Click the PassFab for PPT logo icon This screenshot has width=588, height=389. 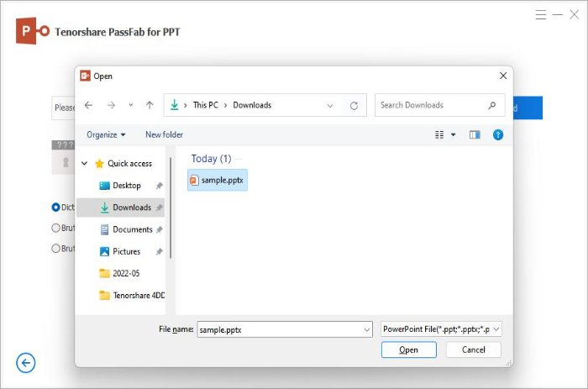coord(32,31)
